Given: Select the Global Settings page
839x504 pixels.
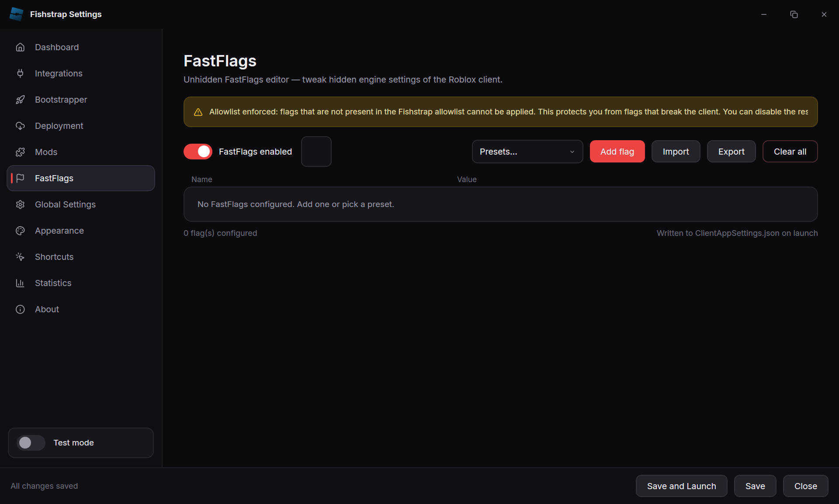Looking at the screenshot, I should click(81, 204).
